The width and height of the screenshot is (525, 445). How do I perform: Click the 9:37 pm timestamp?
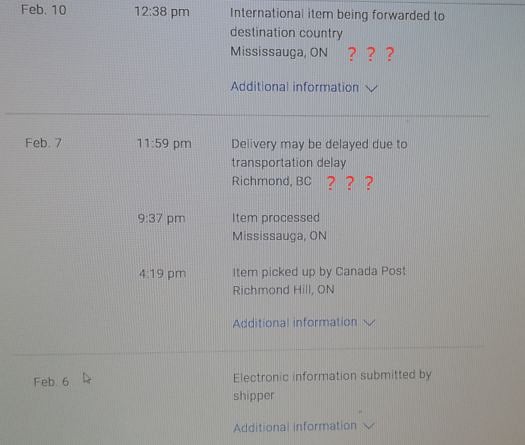click(x=161, y=218)
